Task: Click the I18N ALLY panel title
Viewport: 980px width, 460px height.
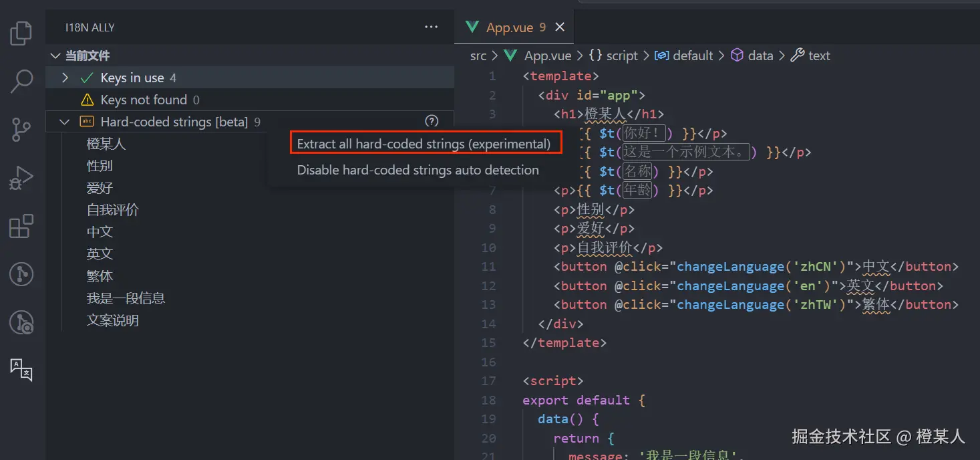Action: [x=90, y=27]
